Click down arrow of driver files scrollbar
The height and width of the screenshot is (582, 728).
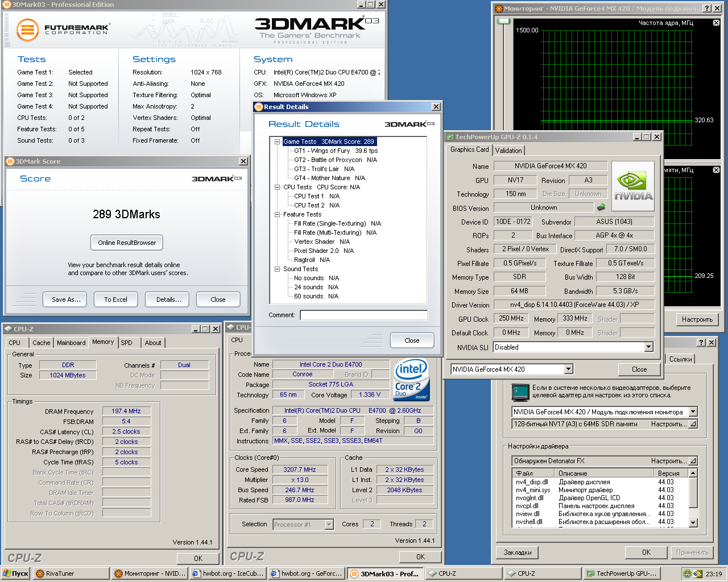tap(693, 523)
